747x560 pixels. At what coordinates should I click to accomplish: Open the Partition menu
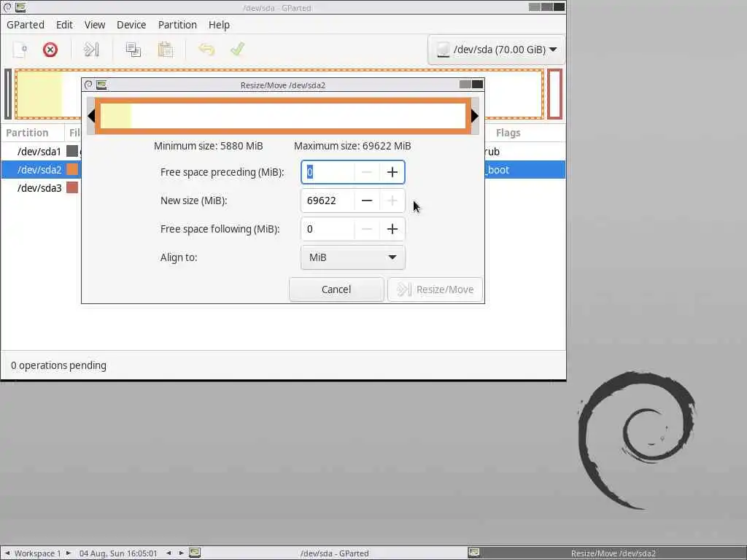[177, 25]
